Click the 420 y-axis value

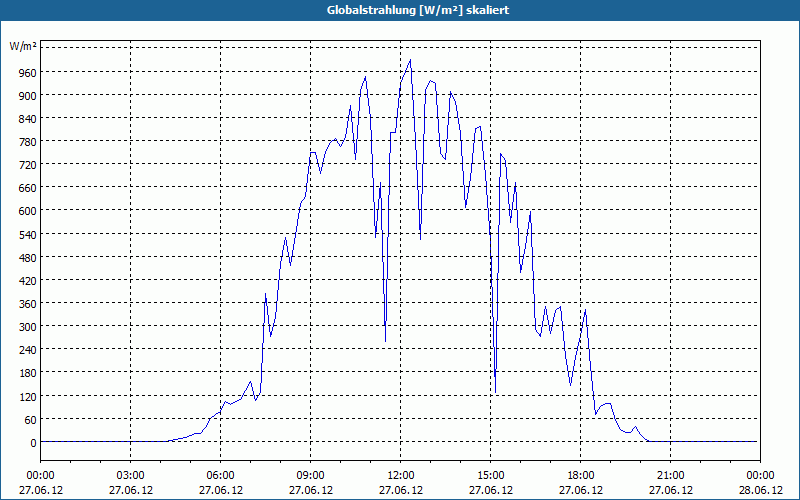28,280
